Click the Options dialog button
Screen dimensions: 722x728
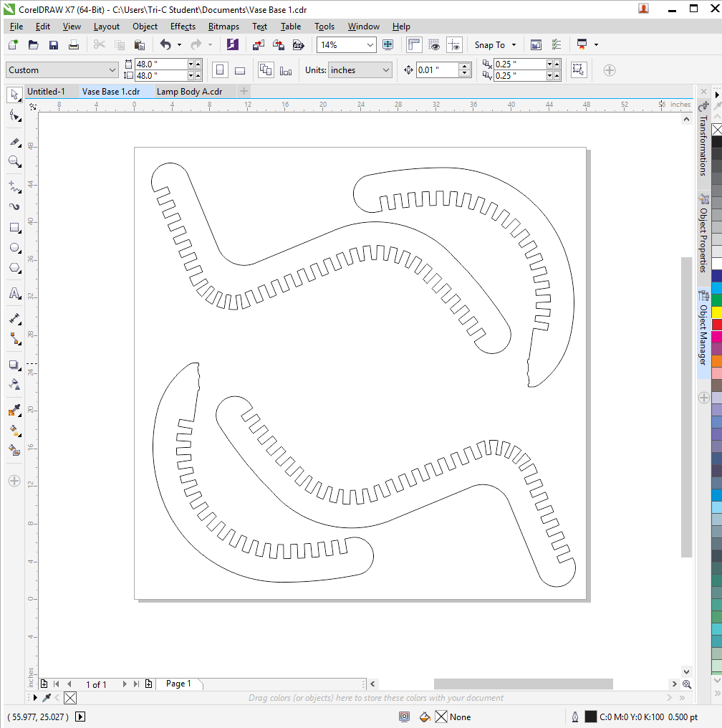[557, 45]
